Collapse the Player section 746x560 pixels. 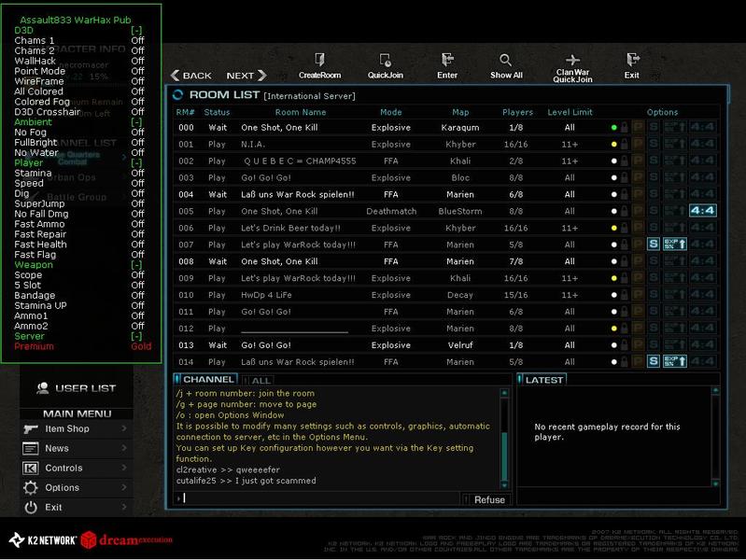coord(136,162)
